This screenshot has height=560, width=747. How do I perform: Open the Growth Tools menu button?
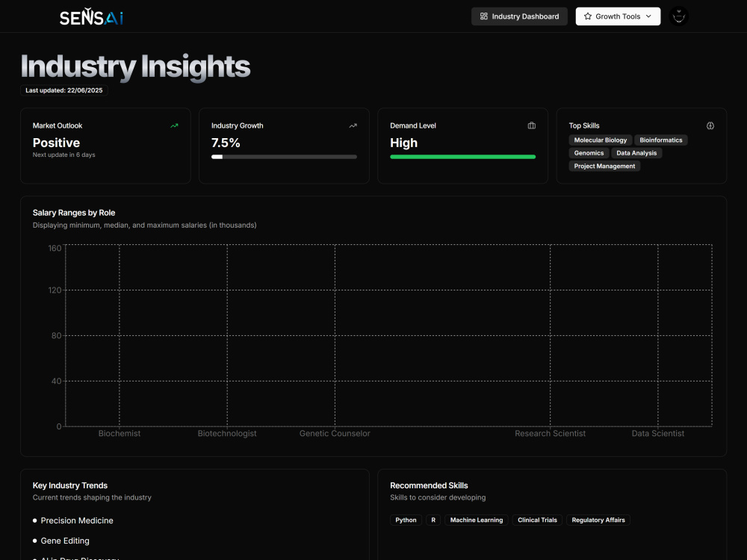[x=618, y=16]
